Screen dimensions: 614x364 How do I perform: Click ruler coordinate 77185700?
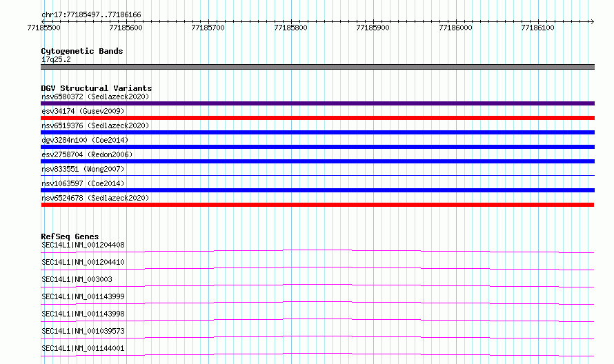(208, 28)
